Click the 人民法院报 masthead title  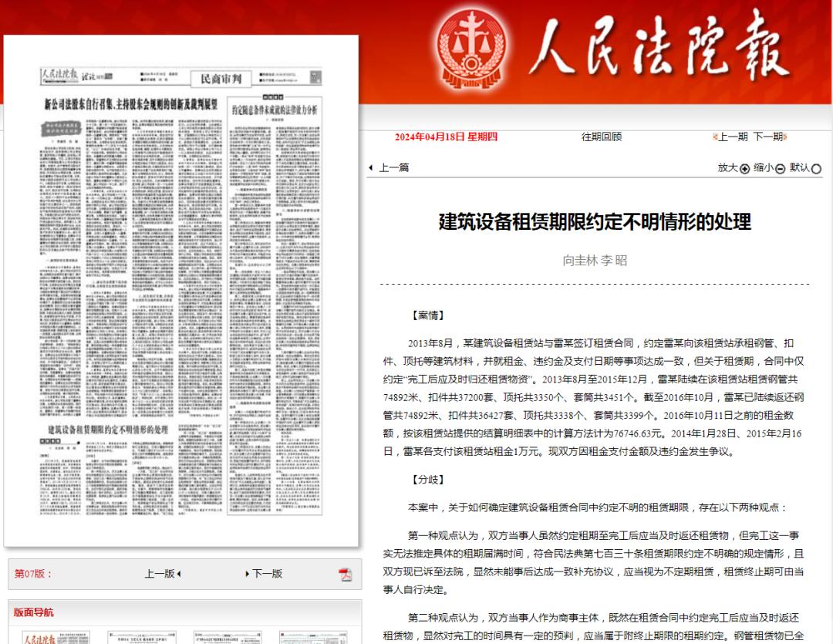658,48
